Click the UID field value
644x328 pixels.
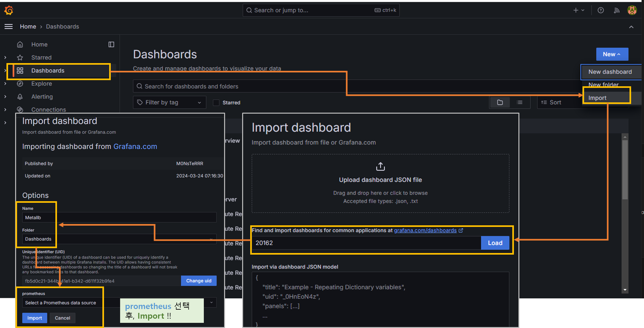101,281
